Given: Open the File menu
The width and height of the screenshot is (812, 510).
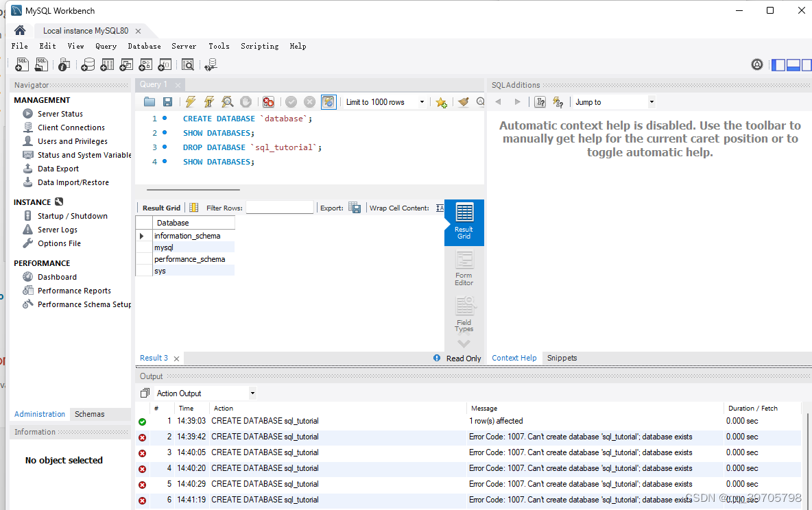Looking at the screenshot, I should pos(20,46).
